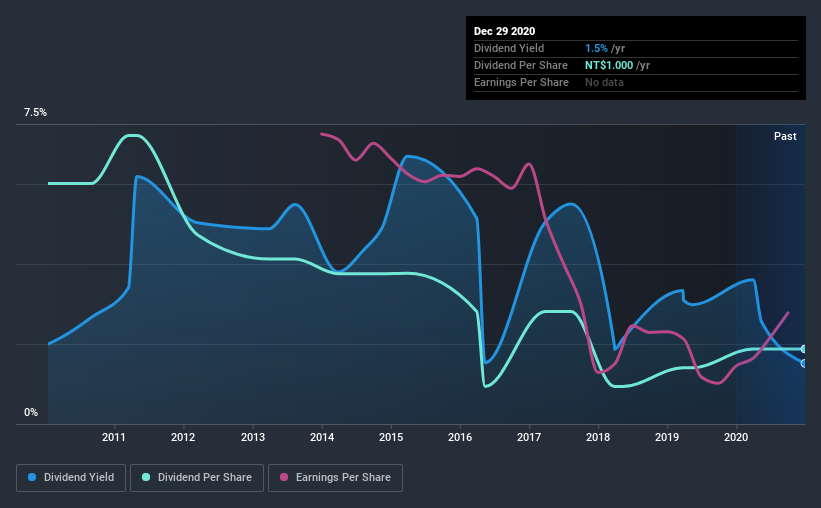Click the 2019 x-axis label
The image size is (821, 508).
point(667,437)
